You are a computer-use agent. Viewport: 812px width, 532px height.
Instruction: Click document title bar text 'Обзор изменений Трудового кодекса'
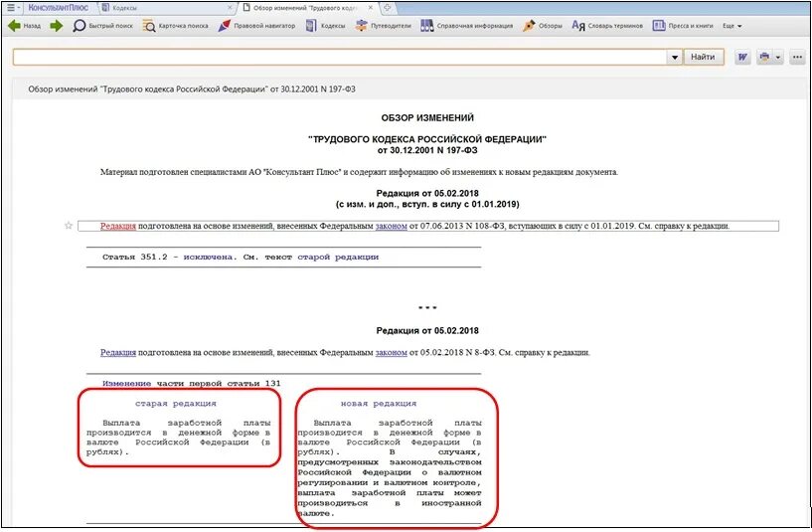click(192, 89)
